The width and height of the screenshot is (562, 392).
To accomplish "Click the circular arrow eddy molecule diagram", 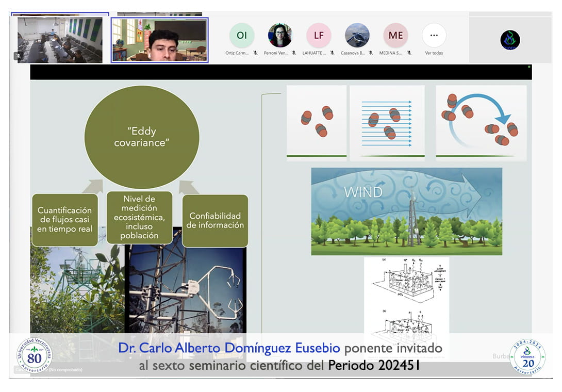I will click(481, 123).
